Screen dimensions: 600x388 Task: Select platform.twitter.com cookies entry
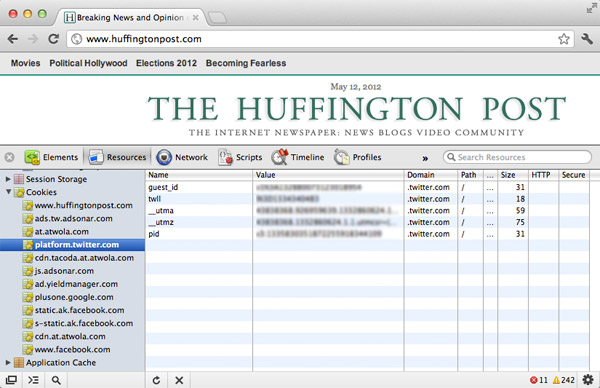pos(72,245)
